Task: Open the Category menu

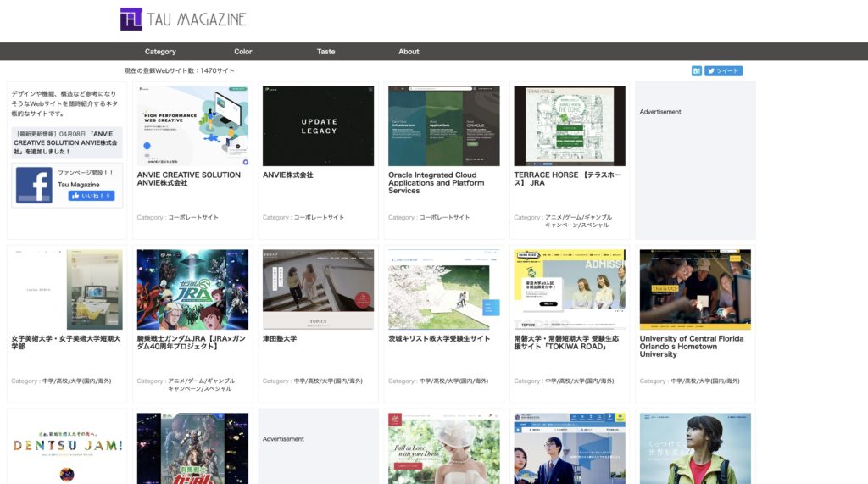Action: (160, 52)
